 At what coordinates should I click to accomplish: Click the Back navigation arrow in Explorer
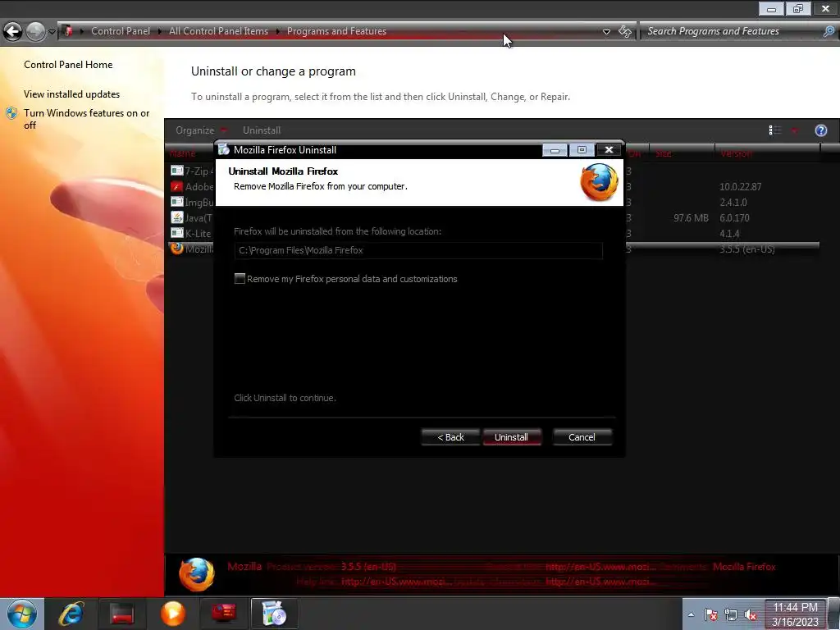pos(13,32)
